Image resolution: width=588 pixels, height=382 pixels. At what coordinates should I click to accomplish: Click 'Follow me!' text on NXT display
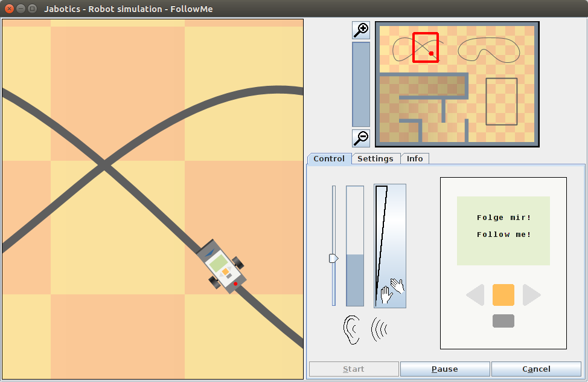[503, 235]
